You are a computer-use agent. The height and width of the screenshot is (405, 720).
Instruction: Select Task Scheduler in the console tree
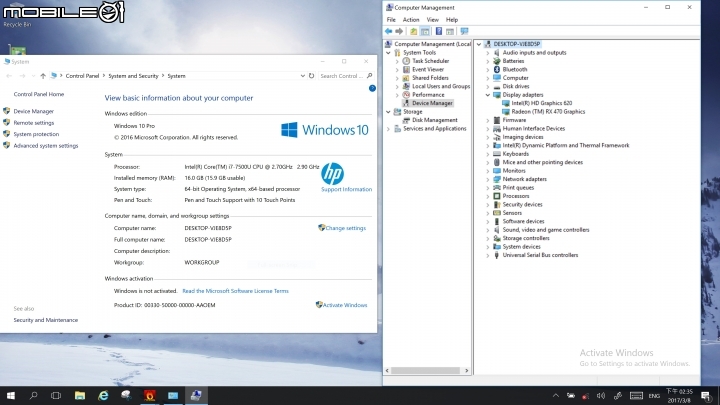(x=430, y=61)
